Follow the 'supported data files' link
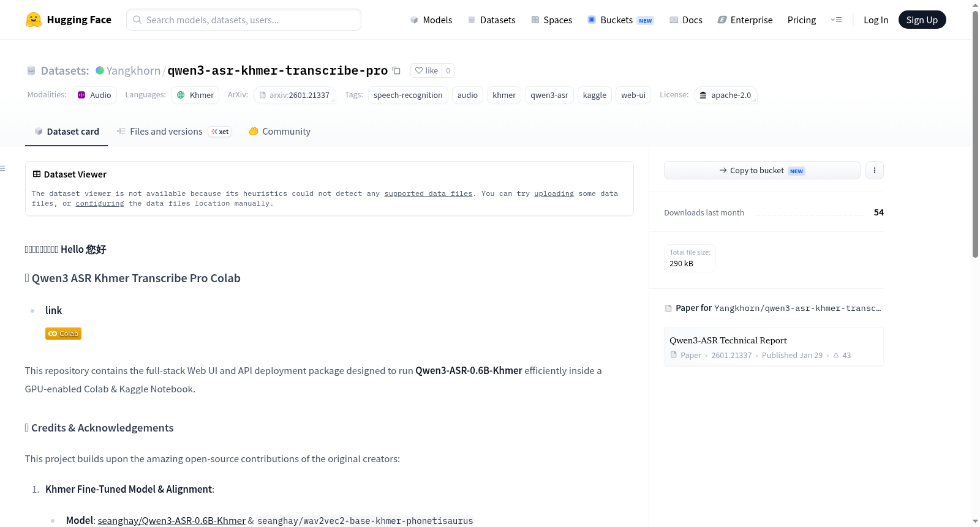Screen dimensions: 980x527 [x=428, y=193]
